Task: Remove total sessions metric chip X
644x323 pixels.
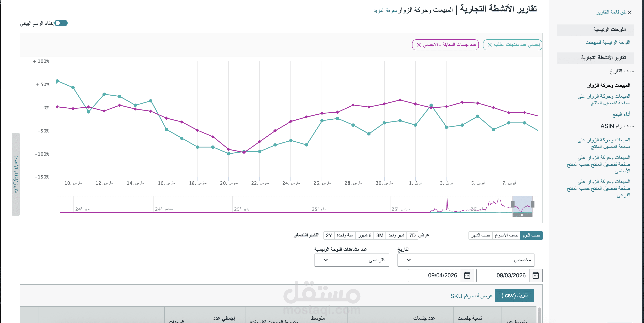Action: [418, 45]
